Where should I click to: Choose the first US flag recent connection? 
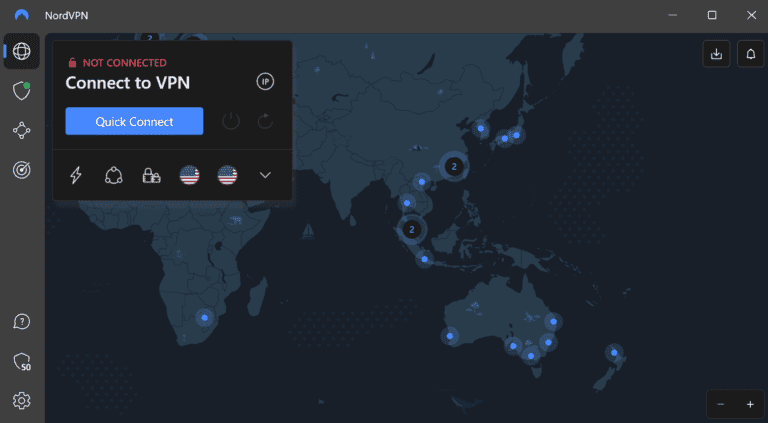(190, 175)
